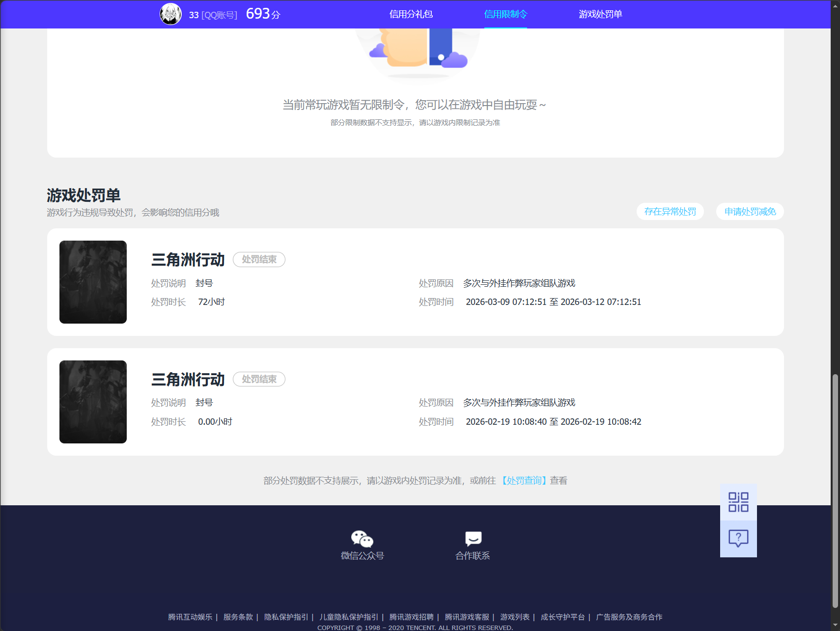This screenshot has height=631, width=840.
Task: Switch to the 信用限制令 tab
Action: (505, 14)
